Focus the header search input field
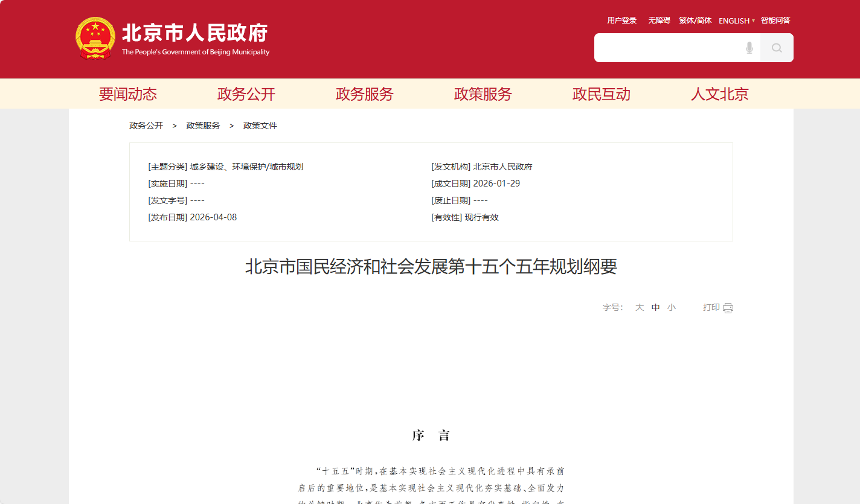 tap(666, 48)
